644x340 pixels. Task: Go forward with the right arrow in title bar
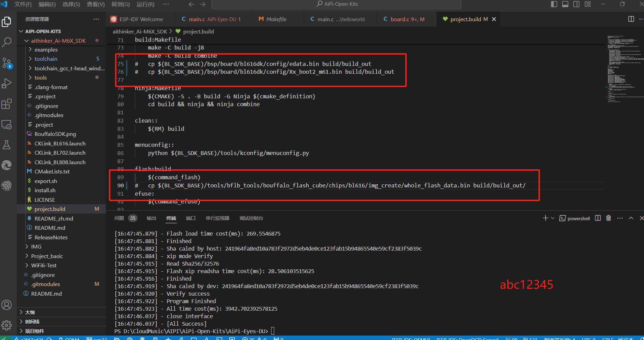click(203, 4)
